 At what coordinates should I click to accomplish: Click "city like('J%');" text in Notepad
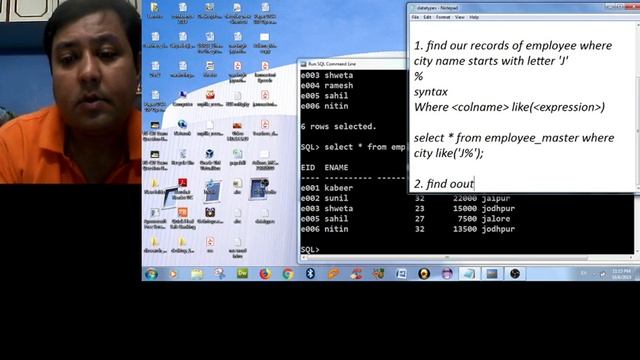(x=449, y=153)
